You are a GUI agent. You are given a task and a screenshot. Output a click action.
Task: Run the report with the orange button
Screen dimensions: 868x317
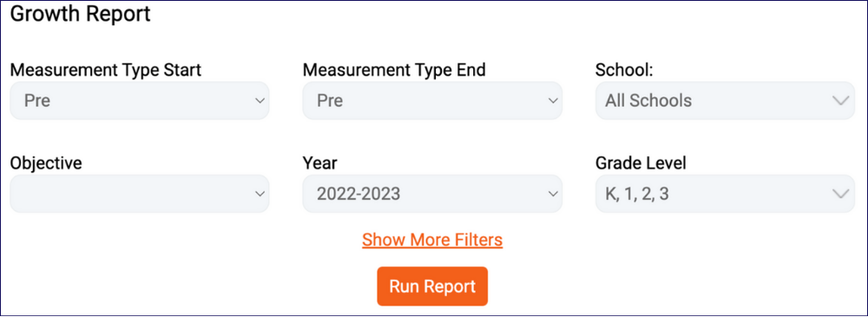click(x=432, y=287)
